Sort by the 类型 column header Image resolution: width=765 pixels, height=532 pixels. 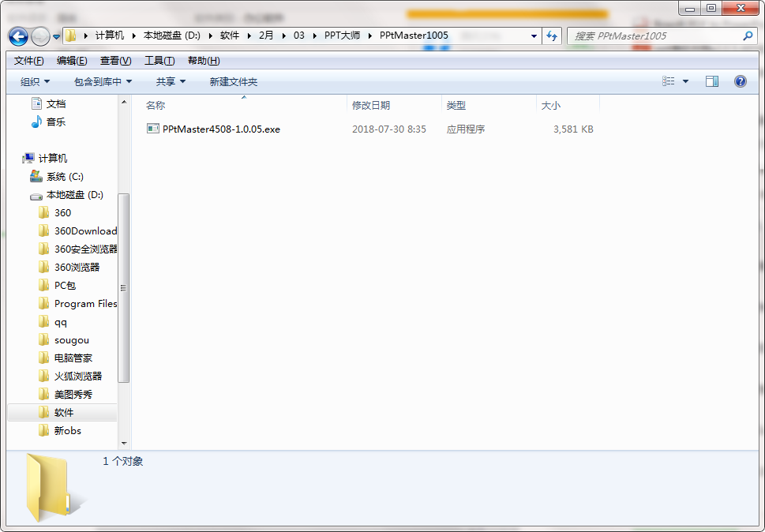point(456,105)
